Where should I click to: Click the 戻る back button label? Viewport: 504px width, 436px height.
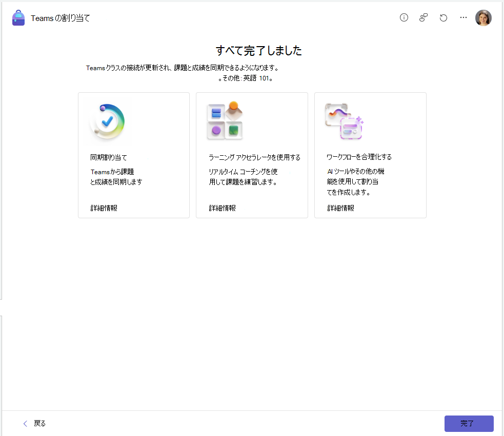click(x=40, y=424)
